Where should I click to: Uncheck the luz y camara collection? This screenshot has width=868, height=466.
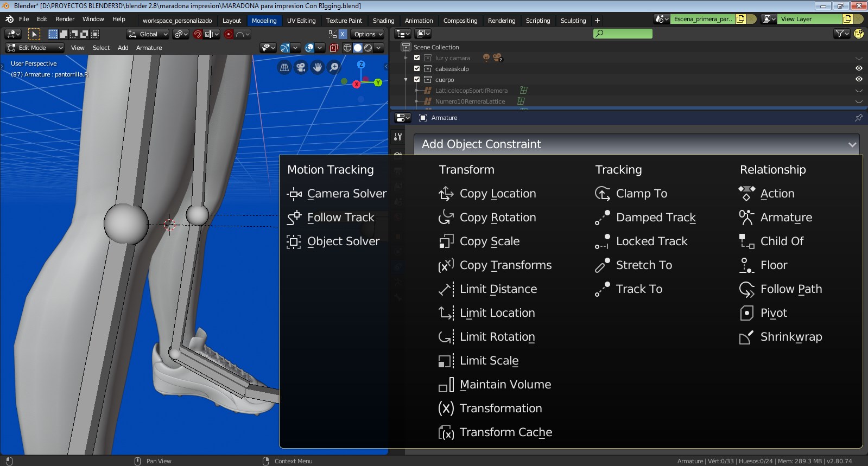[x=417, y=58]
